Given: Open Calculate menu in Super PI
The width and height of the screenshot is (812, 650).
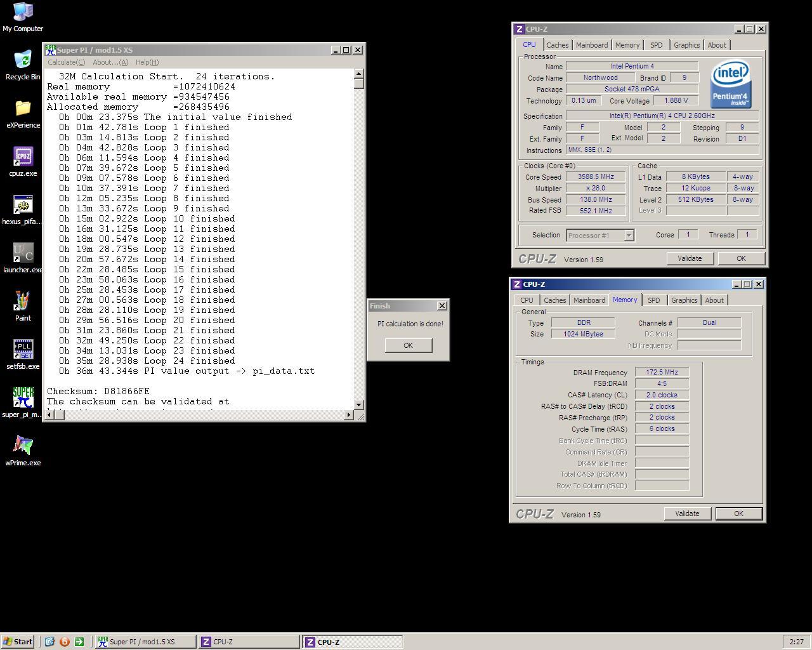Looking at the screenshot, I should coord(66,62).
